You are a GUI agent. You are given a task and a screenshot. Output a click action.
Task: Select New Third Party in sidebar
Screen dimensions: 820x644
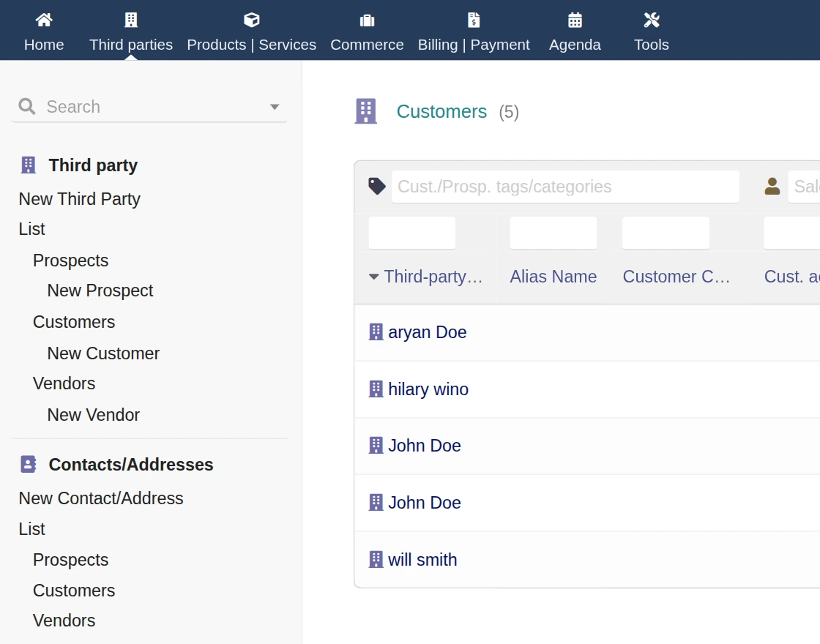click(79, 199)
